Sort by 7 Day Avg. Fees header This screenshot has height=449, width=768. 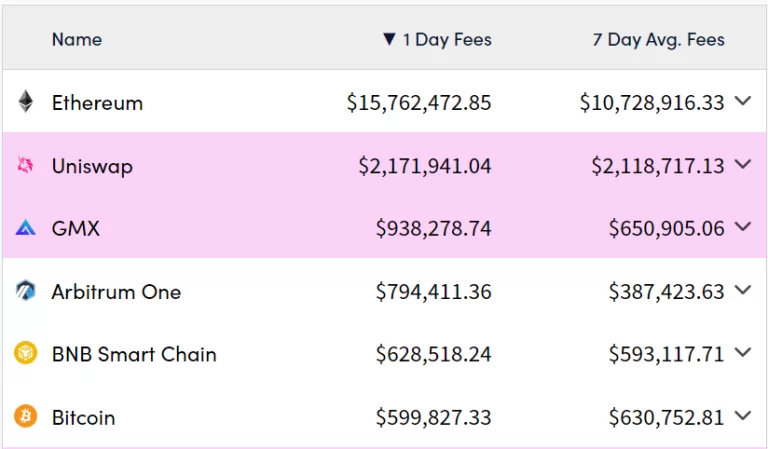pos(658,40)
